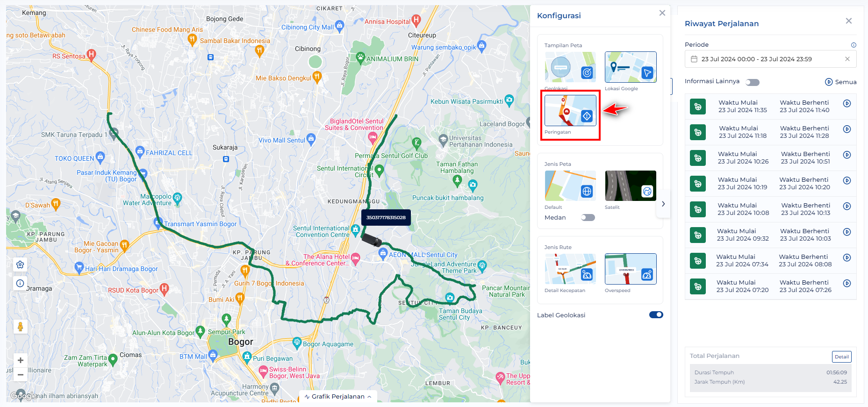Image resolution: width=868 pixels, height=407 pixels.
Task: Select the Overspeed route type
Action: coord(631,269)
